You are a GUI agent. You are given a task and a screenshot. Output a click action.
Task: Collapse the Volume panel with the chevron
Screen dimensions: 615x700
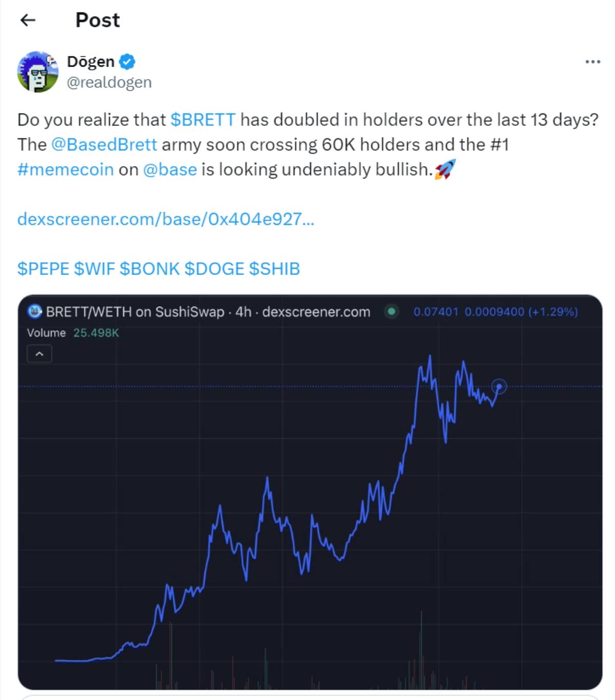click(39, 353)
